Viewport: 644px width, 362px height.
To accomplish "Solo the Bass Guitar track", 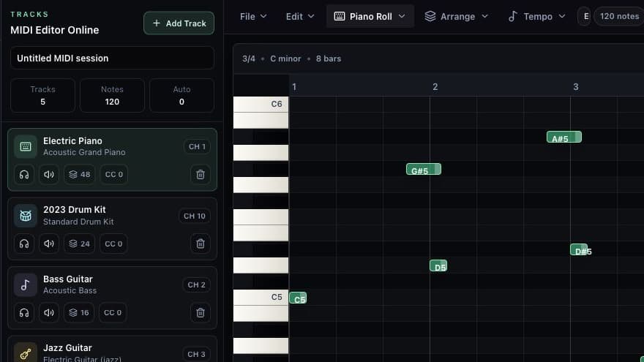I will [24, 313].
